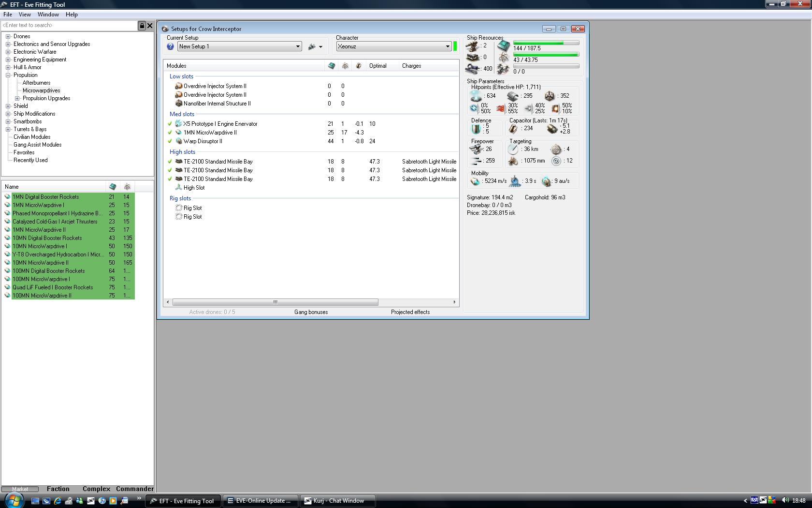Toggle the first TE-2100 Standard Missile Bay checkmark
This screenshot has height=508, width=812.
tap(170, 162)
